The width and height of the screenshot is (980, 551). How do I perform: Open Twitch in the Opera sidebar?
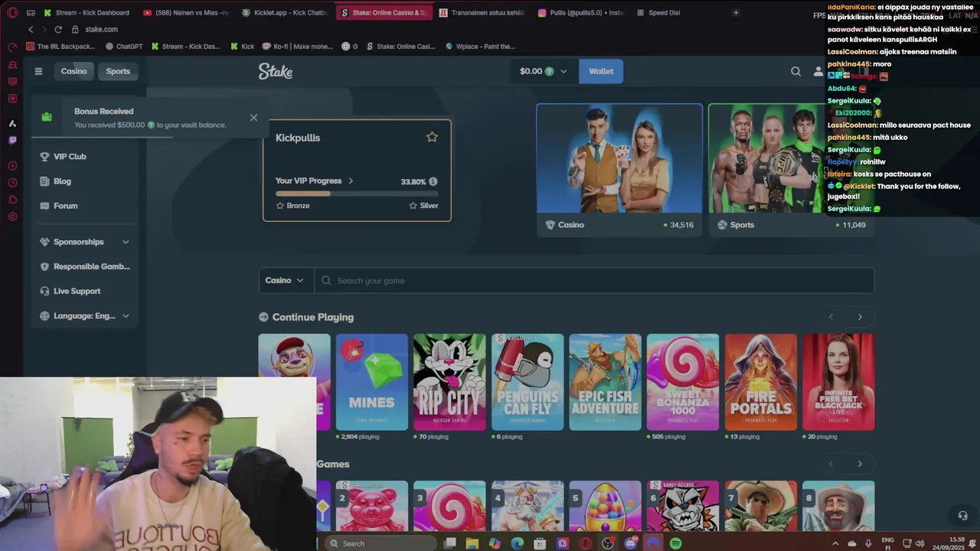tap(12, 140)
